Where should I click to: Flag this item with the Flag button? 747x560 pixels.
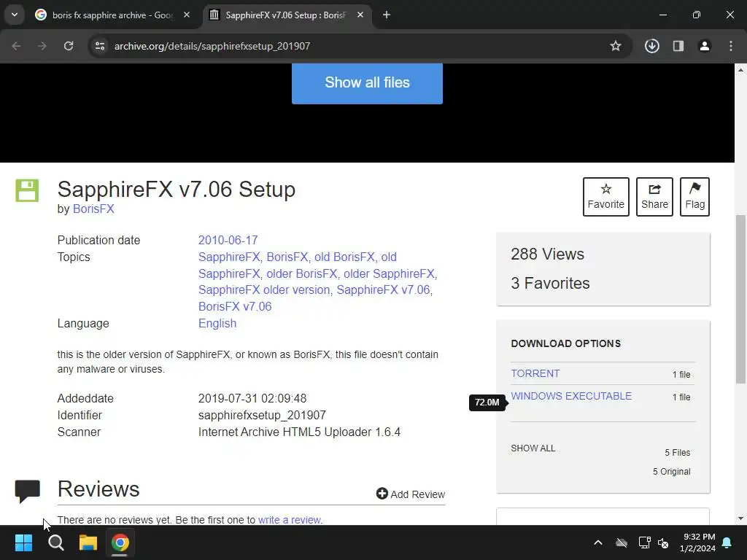coord(694,197)
